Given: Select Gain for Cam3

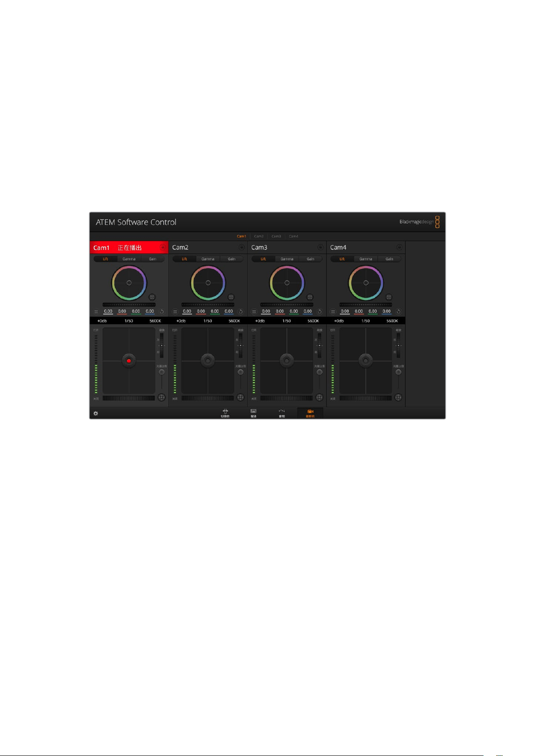Looking at the screenshot, I should pyautogui.click(x=311, y=259).
